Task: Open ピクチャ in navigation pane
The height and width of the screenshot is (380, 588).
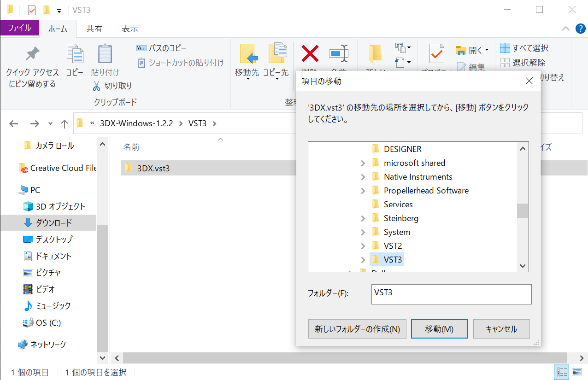Action: [x=42, y=273]
